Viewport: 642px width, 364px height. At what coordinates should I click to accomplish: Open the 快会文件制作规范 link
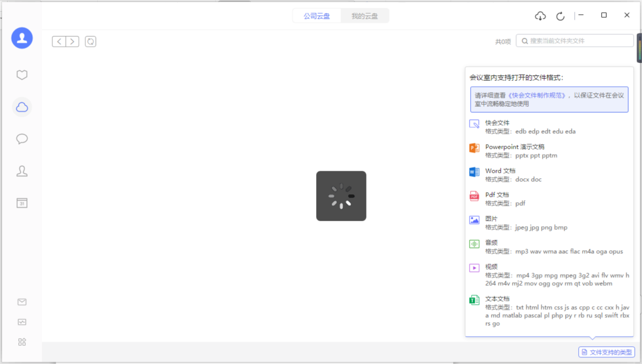pos(537,95)
